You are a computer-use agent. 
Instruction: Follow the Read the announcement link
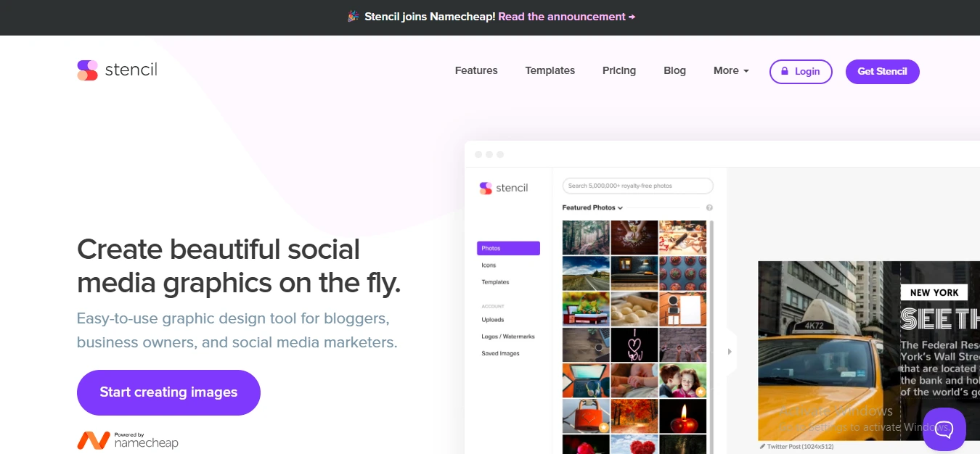[x=566, y=17]
